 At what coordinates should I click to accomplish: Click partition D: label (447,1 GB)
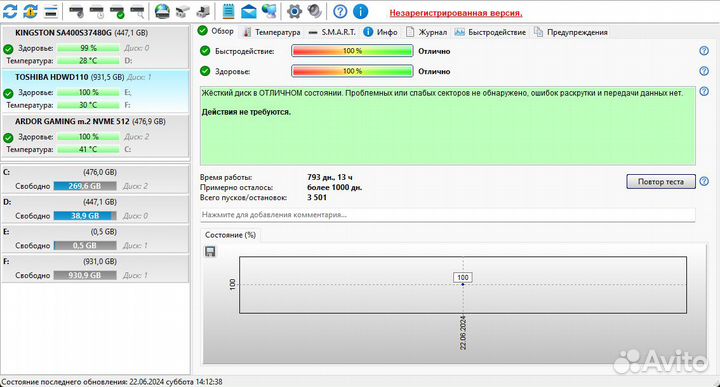coord(100,202)
